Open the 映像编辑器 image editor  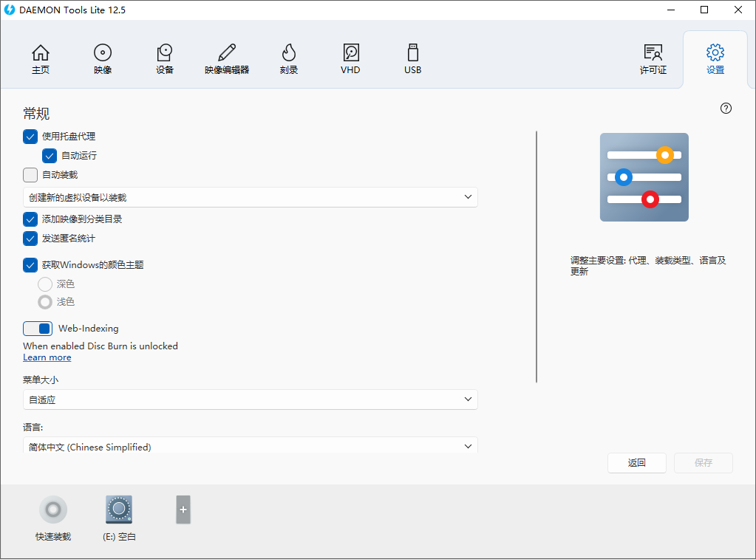point(226,58)
